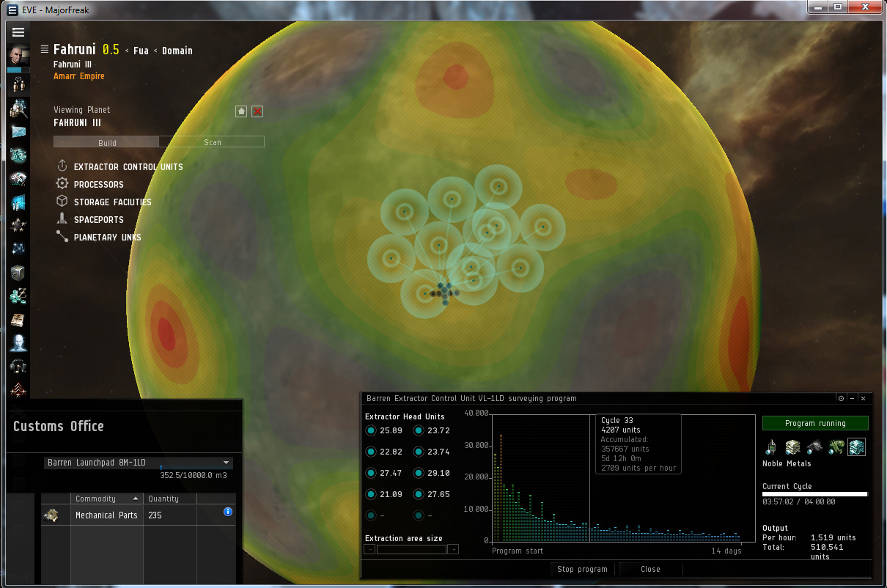Open the Journal book icon

pyautogui.click(x=18, y=320)
